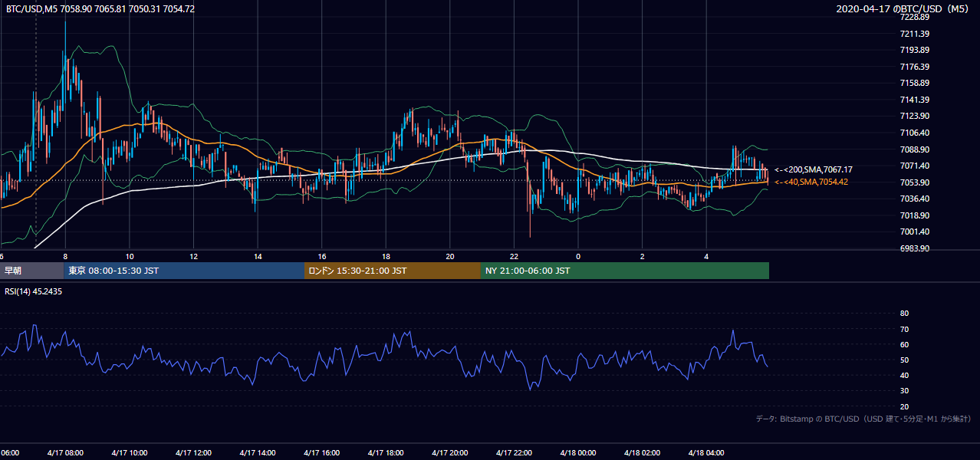Click price axis label 7088.90
The width and height of the screenshot is (980, 460).
tap(915, 149)
